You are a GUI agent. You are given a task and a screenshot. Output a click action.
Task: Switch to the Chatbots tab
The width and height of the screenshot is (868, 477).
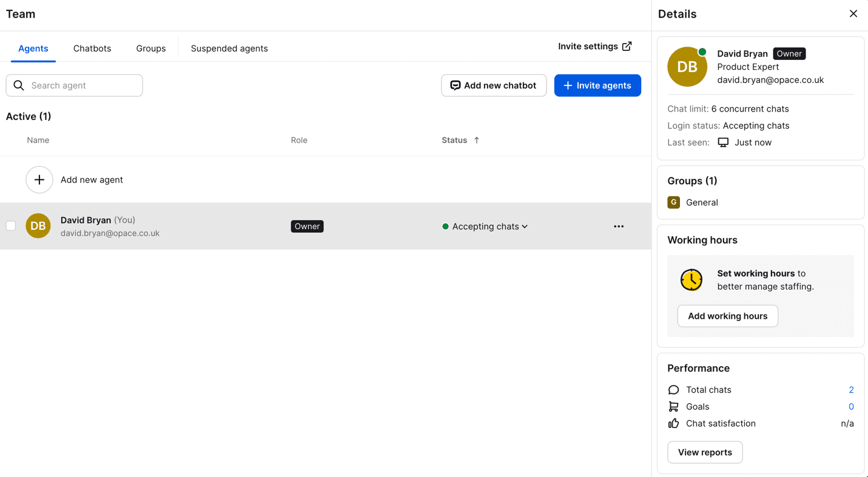92,48
